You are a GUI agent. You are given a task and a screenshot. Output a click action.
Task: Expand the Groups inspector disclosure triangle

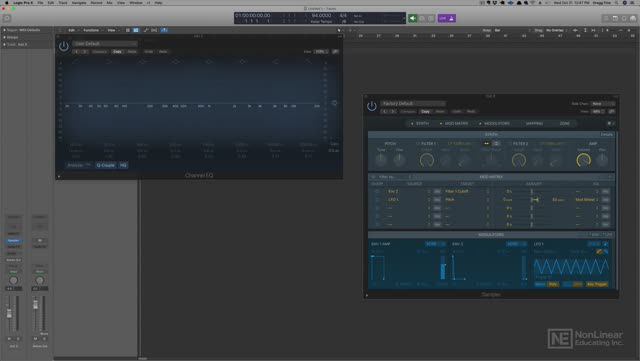click(4, 37)
